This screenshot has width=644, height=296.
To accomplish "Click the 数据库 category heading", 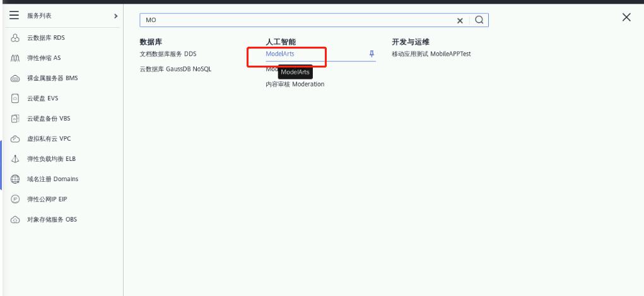I will point(149,42).
